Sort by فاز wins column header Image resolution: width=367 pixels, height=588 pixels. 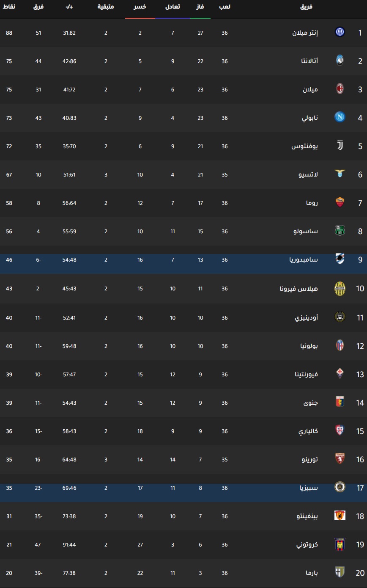(x=200, y=7)
